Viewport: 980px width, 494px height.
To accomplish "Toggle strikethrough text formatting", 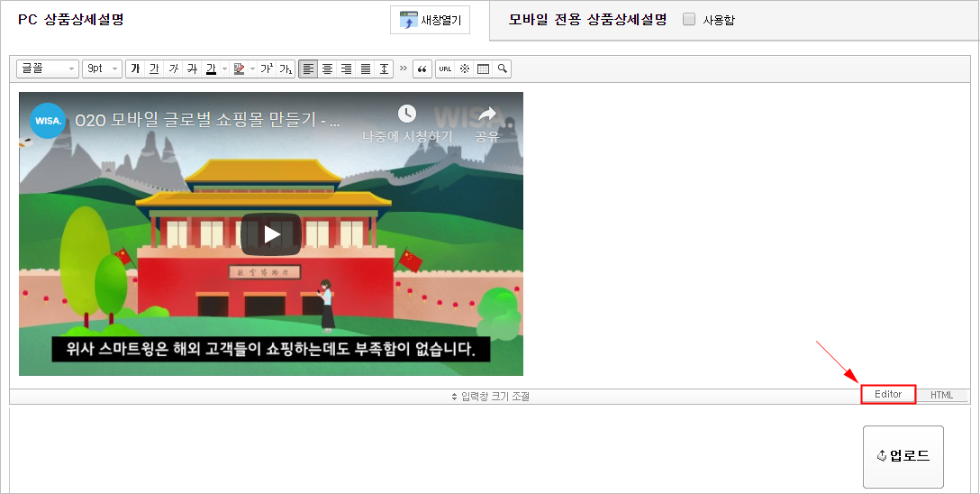I will click(192, 69).
